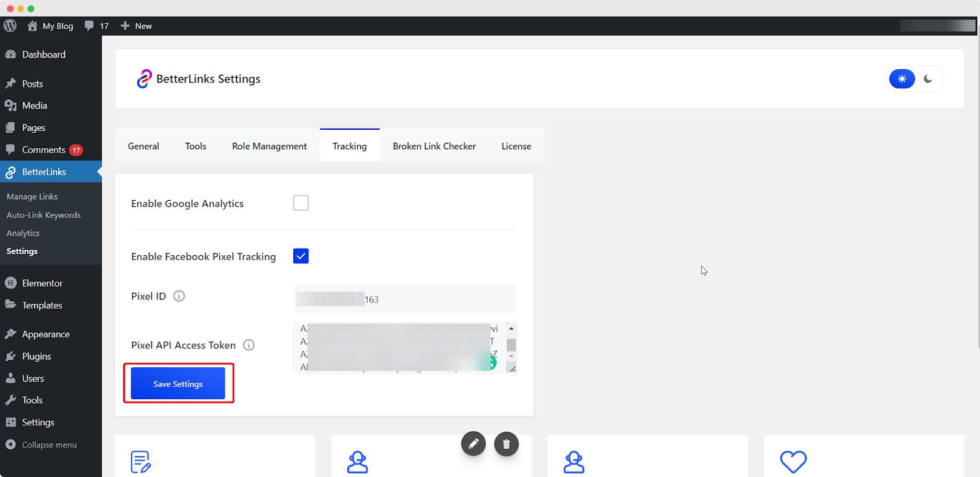This screenshot has width=980, height=477.
Task: Switch to light mode sun icon
Action: 902,79
